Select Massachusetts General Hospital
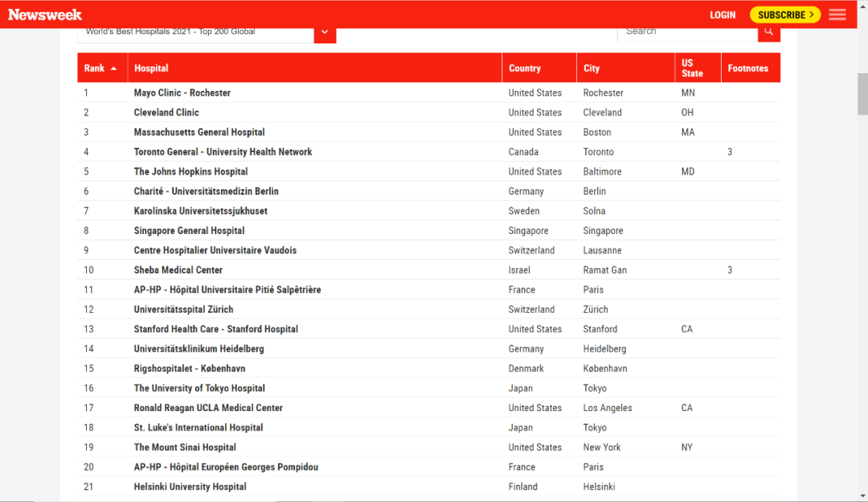The image size is (868, 502). tap(199, 132)
